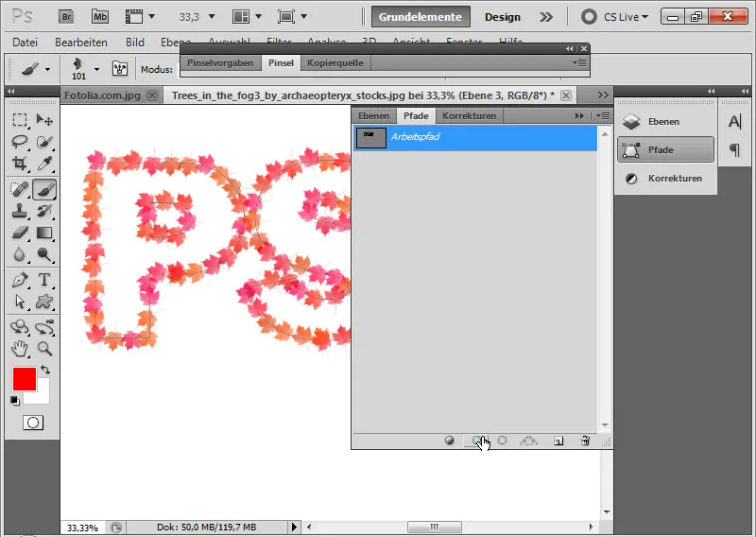Switch to the Kopierquelle tab

[x=335, y=62]
